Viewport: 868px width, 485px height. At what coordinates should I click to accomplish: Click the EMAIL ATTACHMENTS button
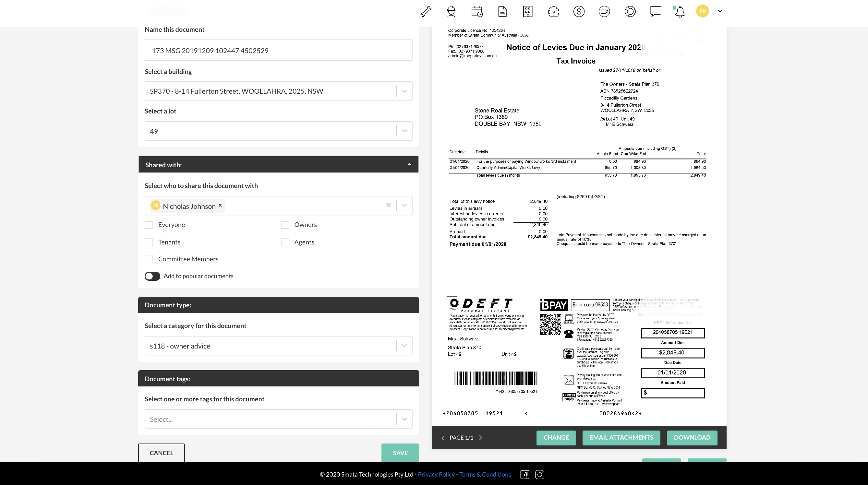pyautogui.click(x=621, y=438)
